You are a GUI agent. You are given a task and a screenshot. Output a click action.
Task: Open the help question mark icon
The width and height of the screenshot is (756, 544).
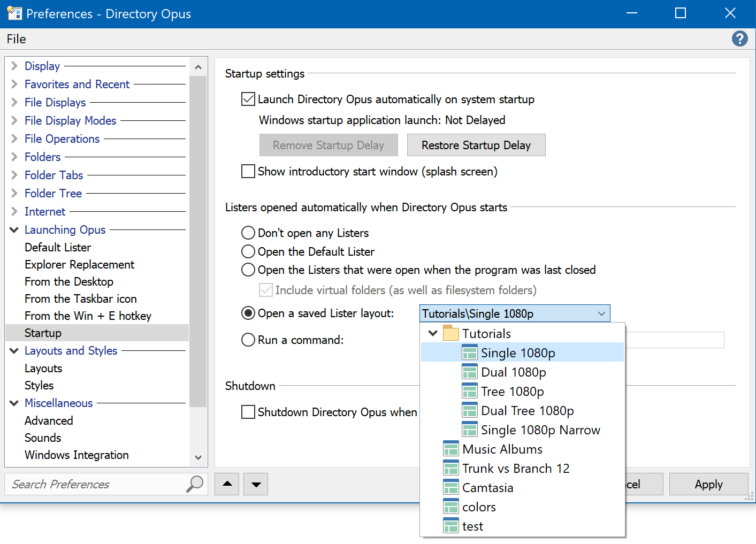[739, 39]
